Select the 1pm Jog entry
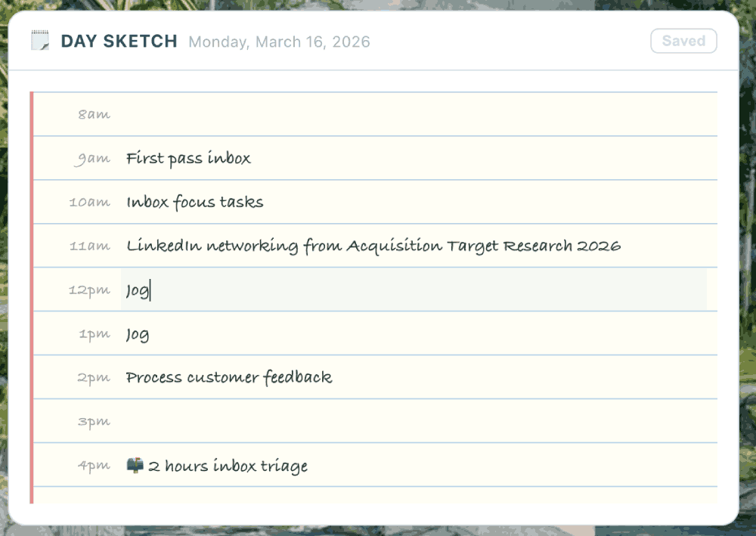The height and width of the screenshot is (536, 756). pos(138,334)
